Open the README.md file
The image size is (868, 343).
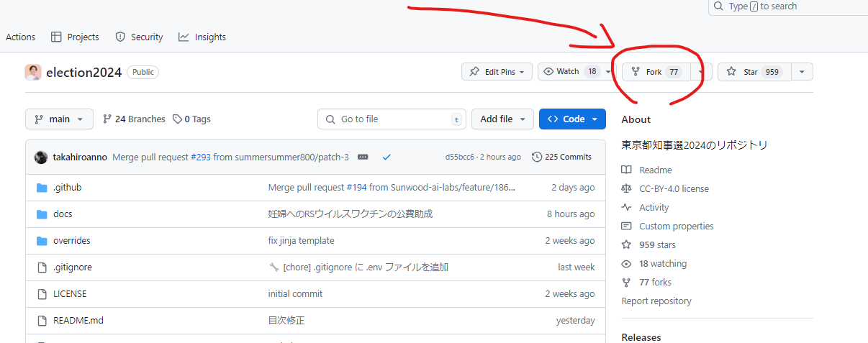pyautogui.click(x=78, y=320)
